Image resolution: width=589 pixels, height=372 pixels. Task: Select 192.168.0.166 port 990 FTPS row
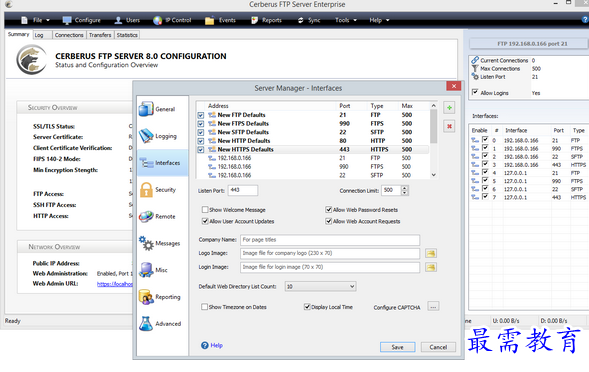pos(313,167)
